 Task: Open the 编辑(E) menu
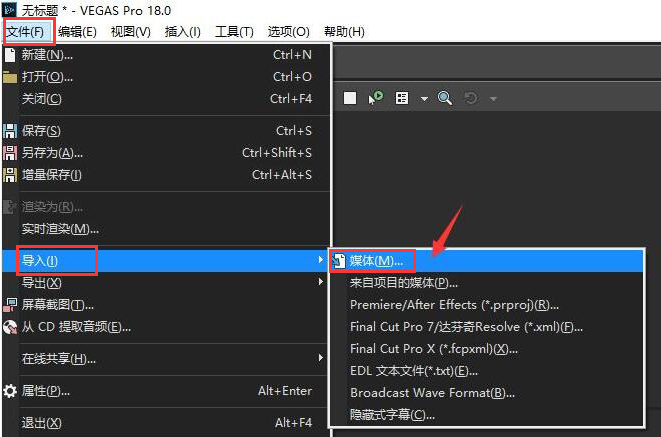pos(78,32)
